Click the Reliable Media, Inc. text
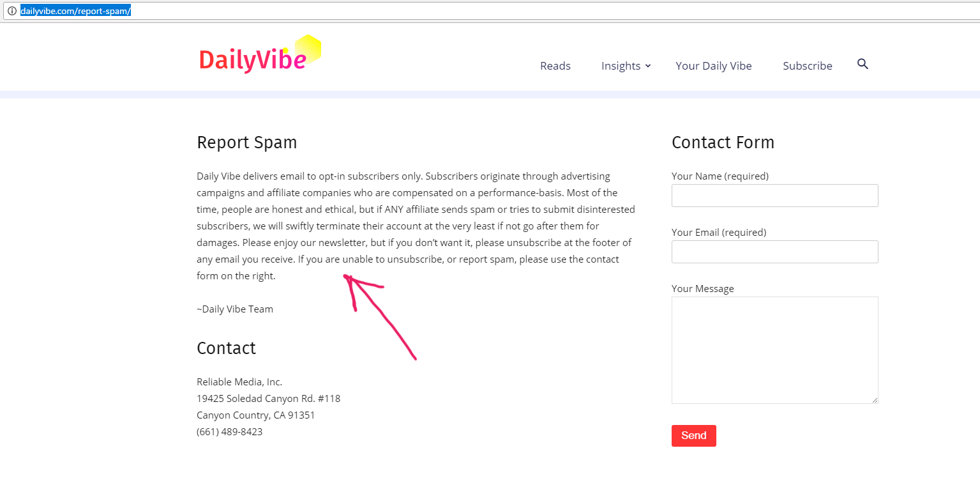The image size is (980, 494). tap(239, 382)
